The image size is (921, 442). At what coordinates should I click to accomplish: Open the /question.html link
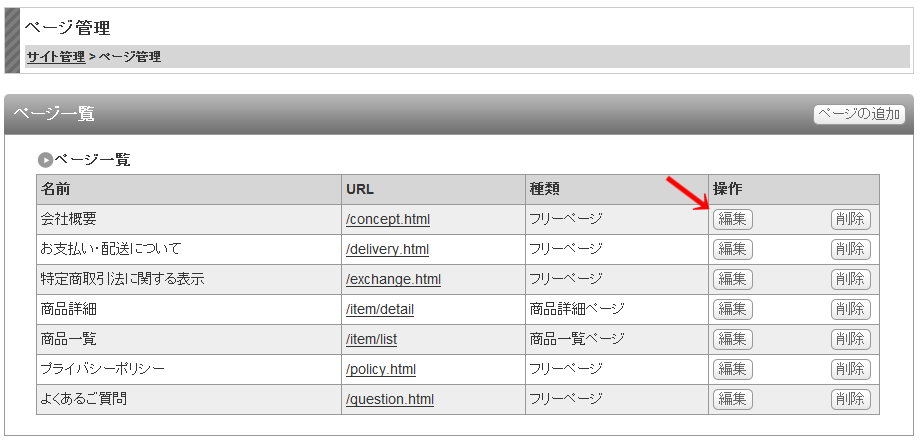click(x=389, y=399)
